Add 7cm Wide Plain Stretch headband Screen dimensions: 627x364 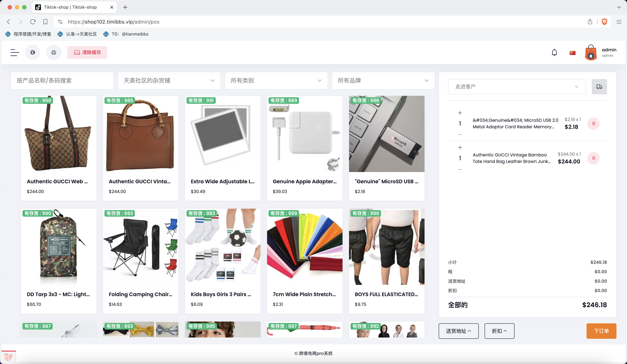tap(305, 261)
